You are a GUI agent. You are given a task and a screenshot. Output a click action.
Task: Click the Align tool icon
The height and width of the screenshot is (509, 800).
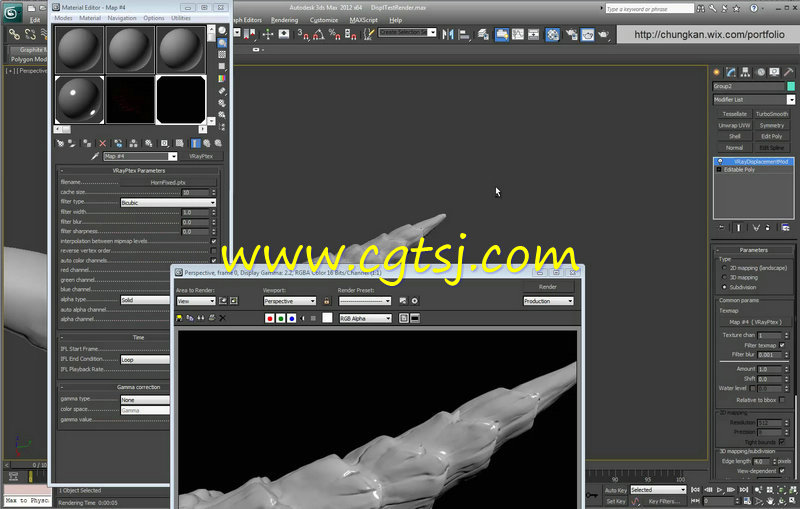point(464,34)
